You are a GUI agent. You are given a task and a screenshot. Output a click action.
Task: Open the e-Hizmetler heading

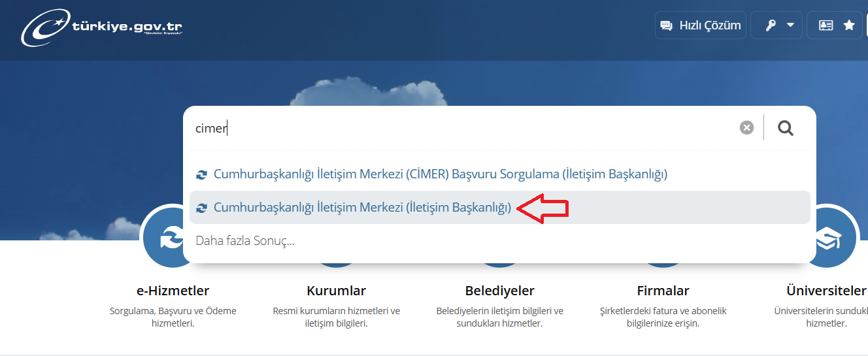[173, 291]
